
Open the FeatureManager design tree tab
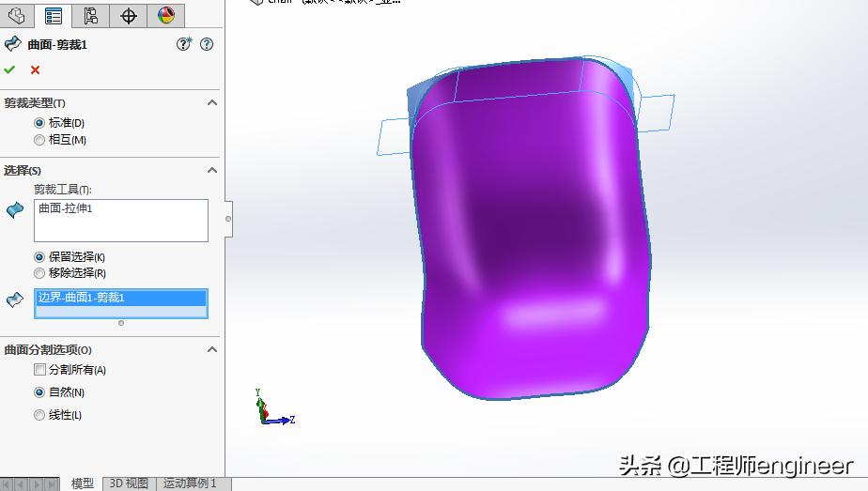pyautogui.click(x=17, y=15)
